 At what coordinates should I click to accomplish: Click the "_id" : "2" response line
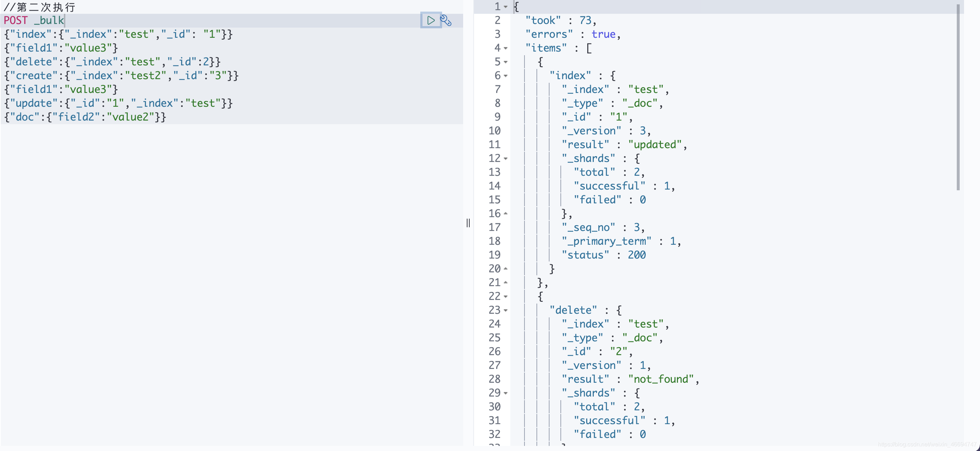click(x=597, y=352)
